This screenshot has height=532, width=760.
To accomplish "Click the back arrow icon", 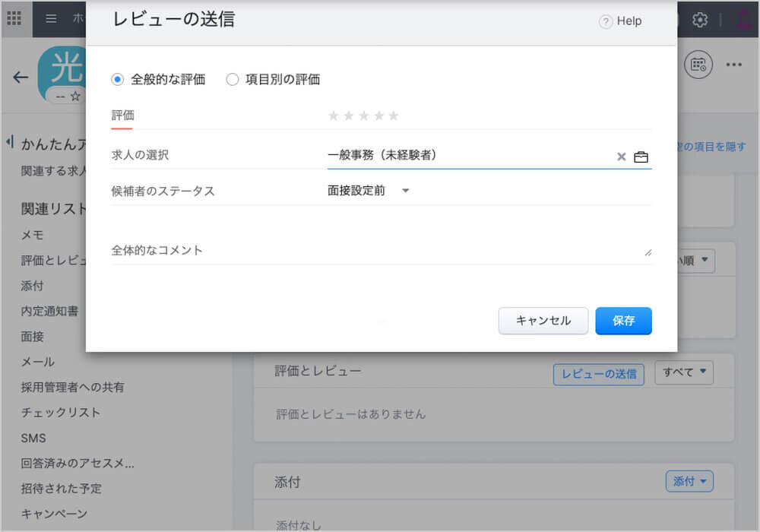I will coord(21,77).
